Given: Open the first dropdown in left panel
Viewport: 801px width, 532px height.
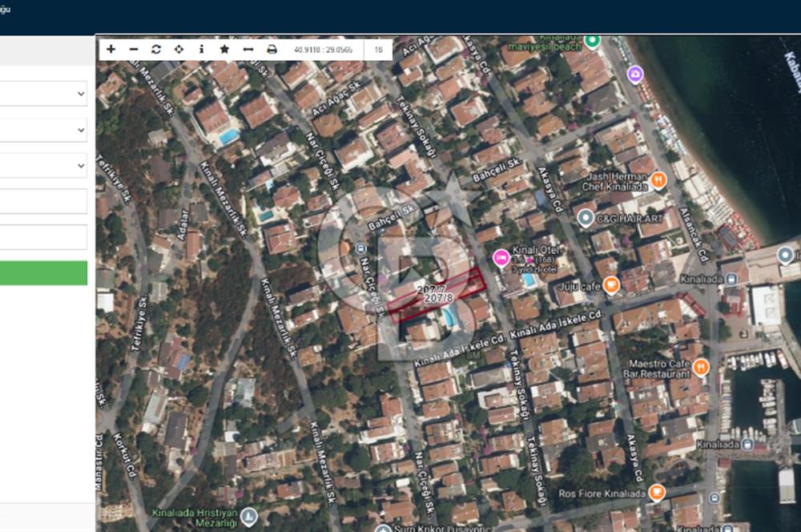Looking at the screenshot, I should click(x=43, y=94).
